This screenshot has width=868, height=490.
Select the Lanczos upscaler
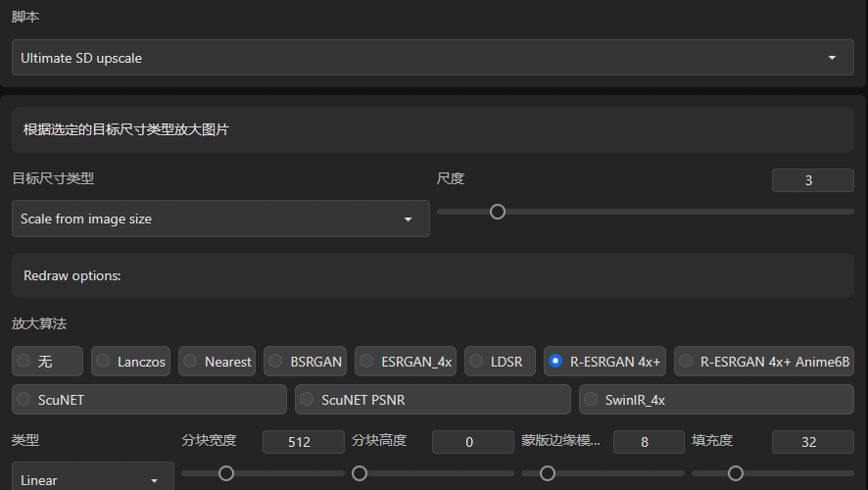(x=130, y=362)
